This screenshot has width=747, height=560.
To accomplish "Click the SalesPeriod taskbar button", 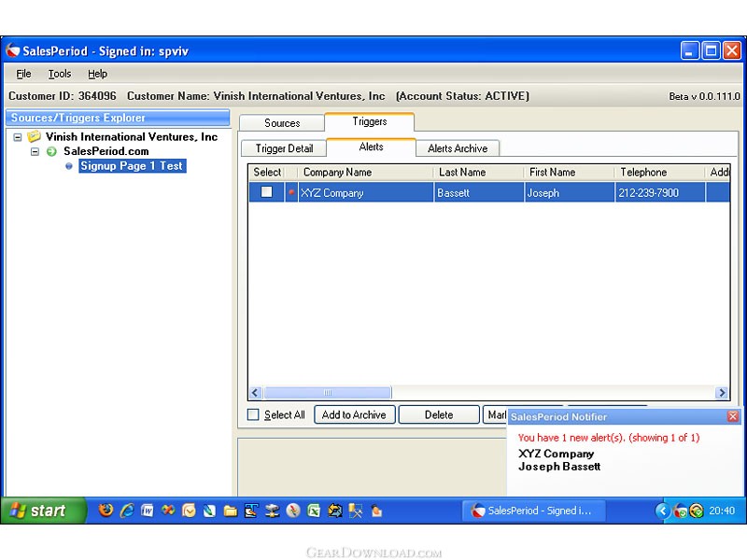I will [534, 511].
